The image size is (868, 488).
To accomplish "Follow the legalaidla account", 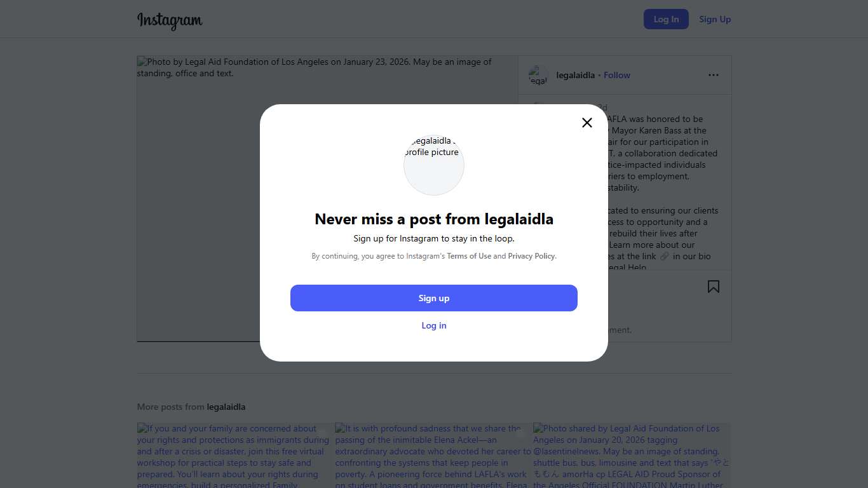I will 617,75.
